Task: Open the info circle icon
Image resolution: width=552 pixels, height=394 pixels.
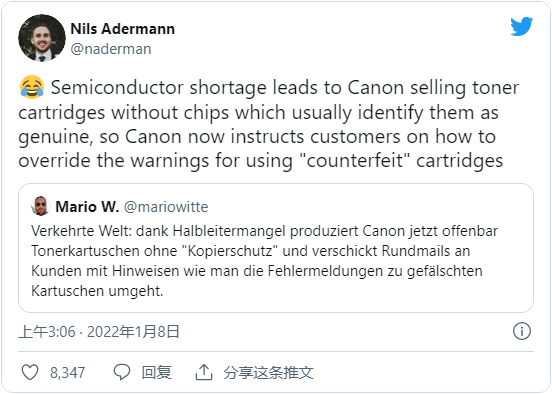Action: [521, 331]
